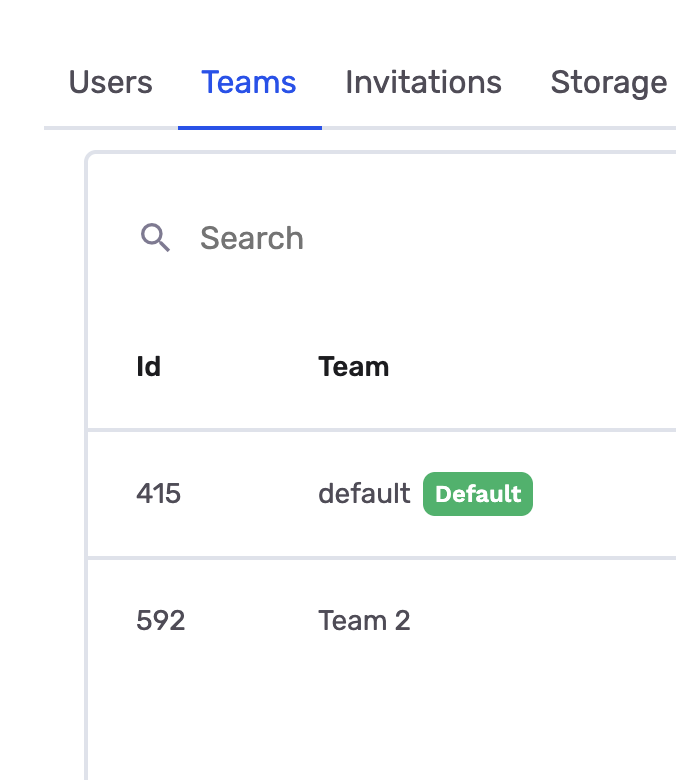Click the Team column header
The width and height of the screenshot is (676, 780).
coord(354,367)
